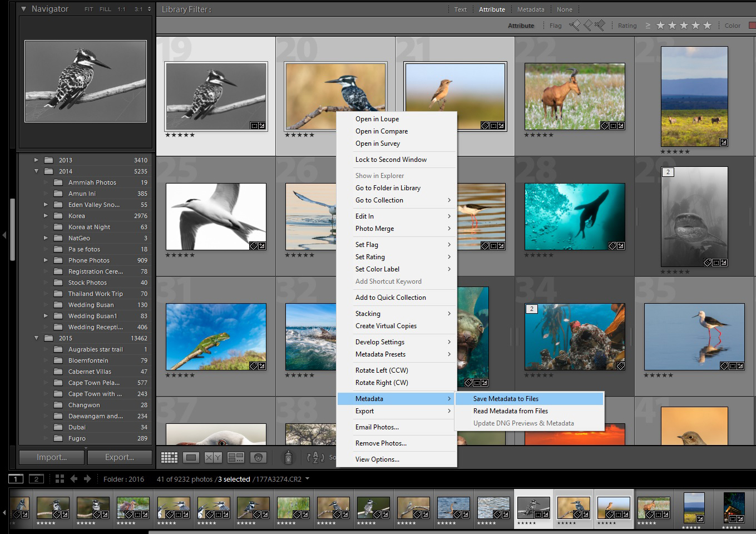Click the second window '2' icon
This screenshot has width=756, height=534.
pos(36,479)
